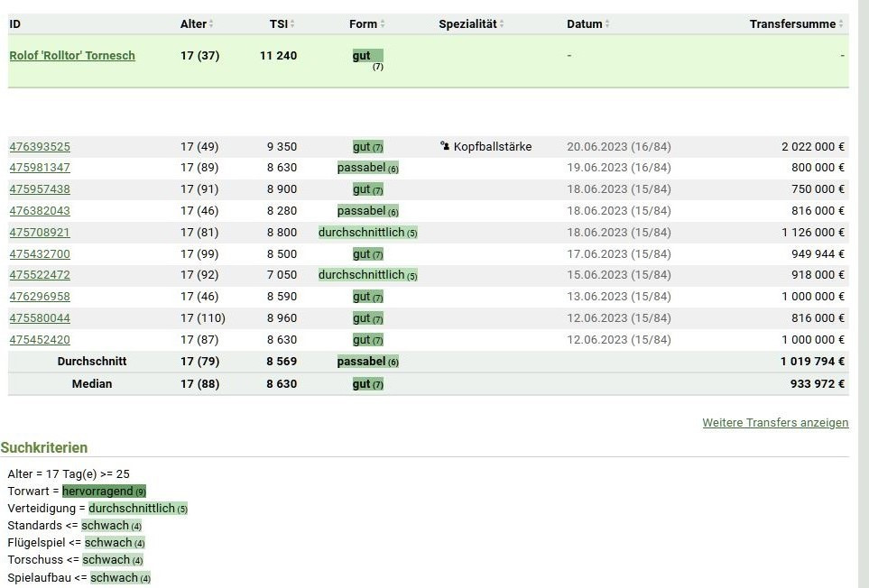Image resolution: width=869 pixels, height=588 pixels.
Task: Click Median form label gut (7)
Action: click(x=367, y=383)
